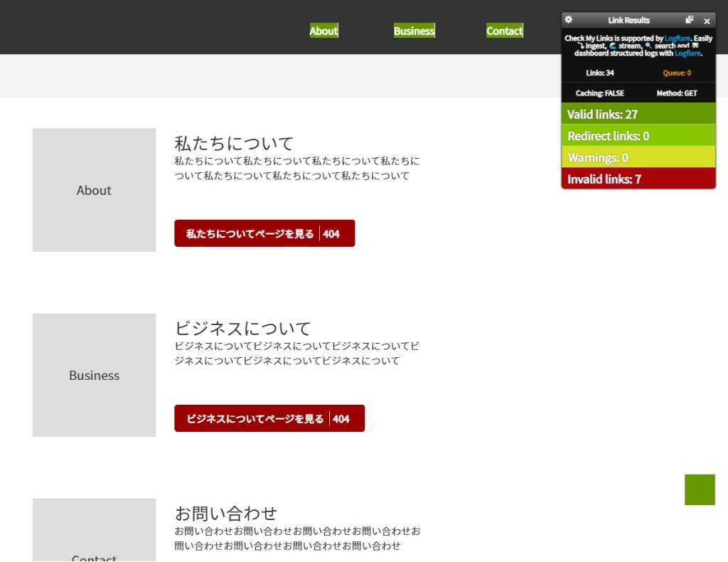This screenshot has width=728, height=562.
Task: Click the green square scroll-to-top button
Action: click(x=700, y=489)
